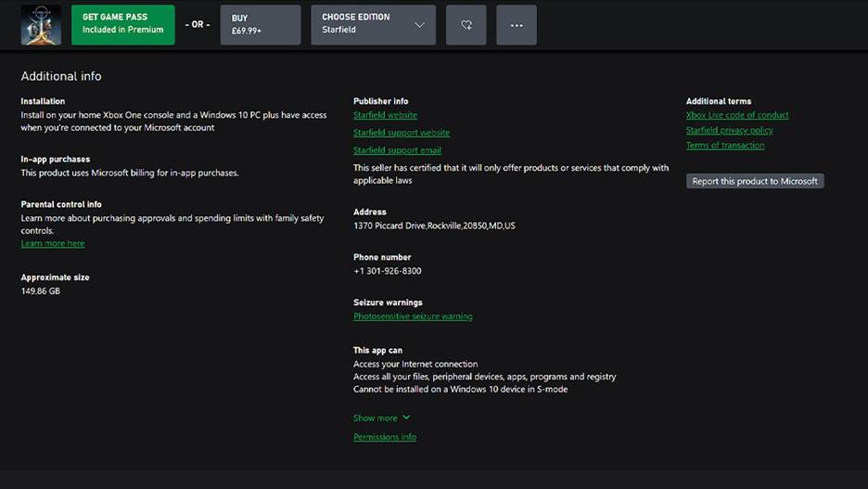Add Starfield to wishlist with heart icon
The image size is (868, 489).
click(466, 25)
